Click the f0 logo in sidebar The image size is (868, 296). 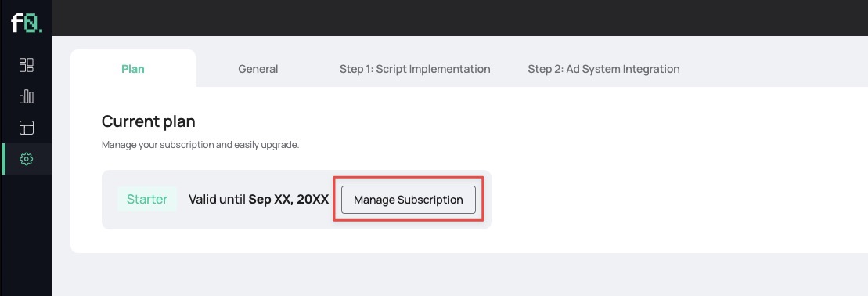(x=26, y=23)
